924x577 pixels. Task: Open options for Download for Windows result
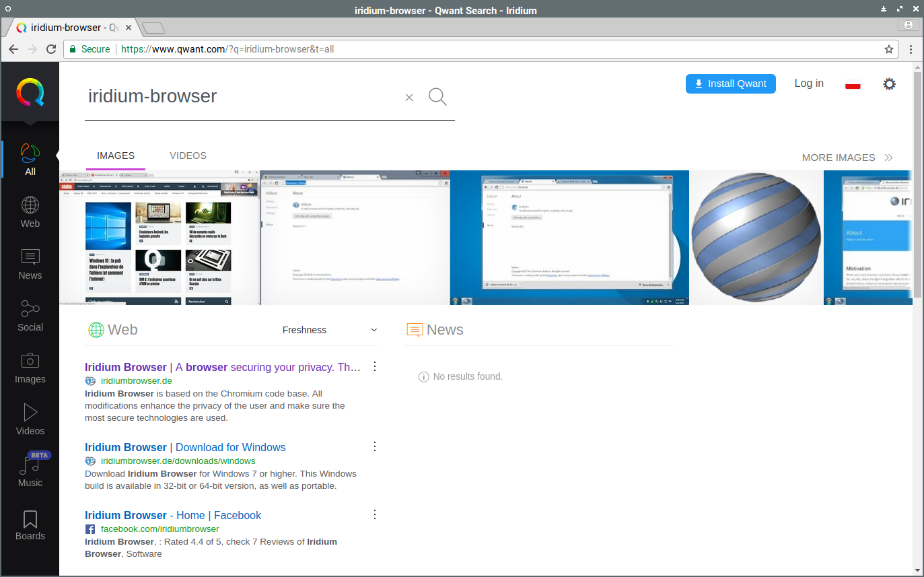[x=375, y=446]
